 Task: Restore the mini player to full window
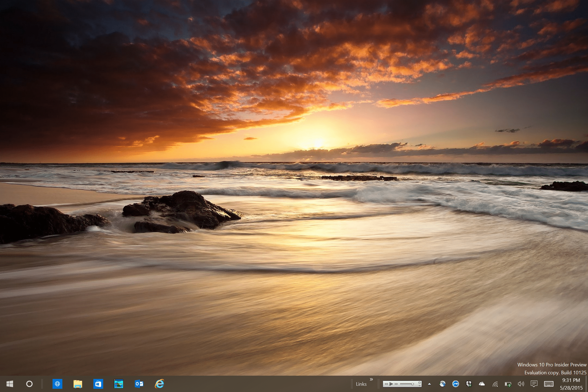pos(419,382)
